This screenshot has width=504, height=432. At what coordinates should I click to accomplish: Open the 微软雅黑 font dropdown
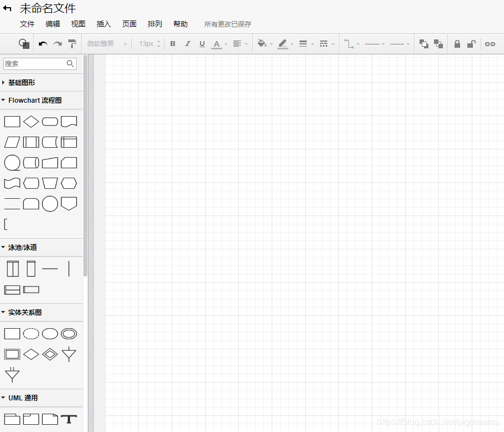(x=107, y=44)
